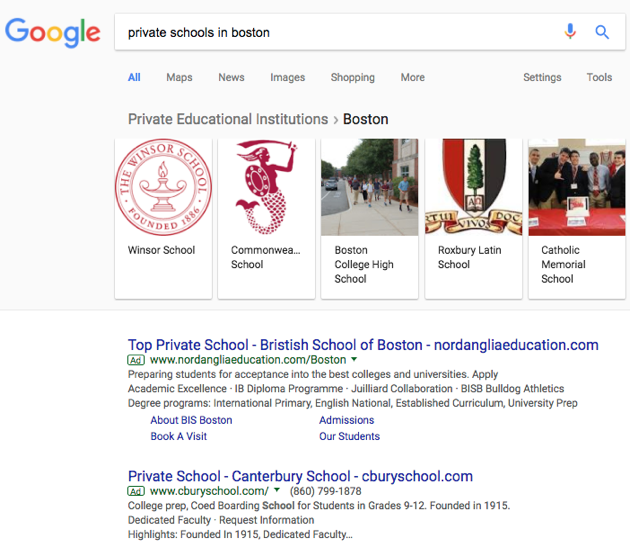Open Catholic Memorial School photo thumbnail
Viewport: 630px width, 557px height.
point(577,187)
